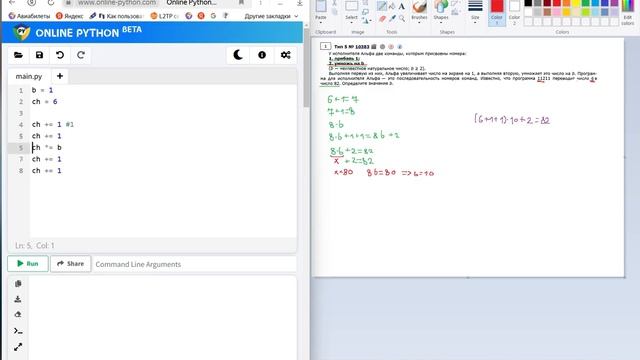Image resolution: width=640 pixels, height=360 pixels.
Task: Select the Text tool in Paint
Action: (x=402, y=6)
